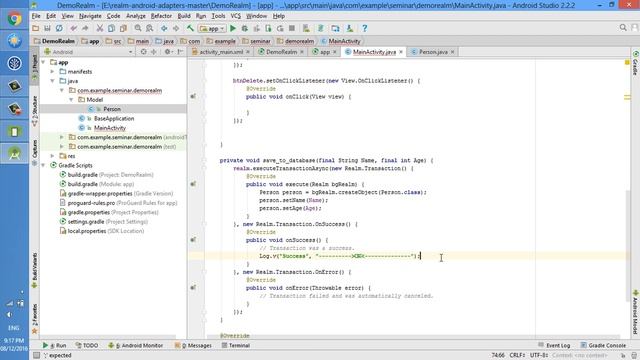Click the Undo toolbar icon
640x360 pixels.
click(x=73, y=29)
